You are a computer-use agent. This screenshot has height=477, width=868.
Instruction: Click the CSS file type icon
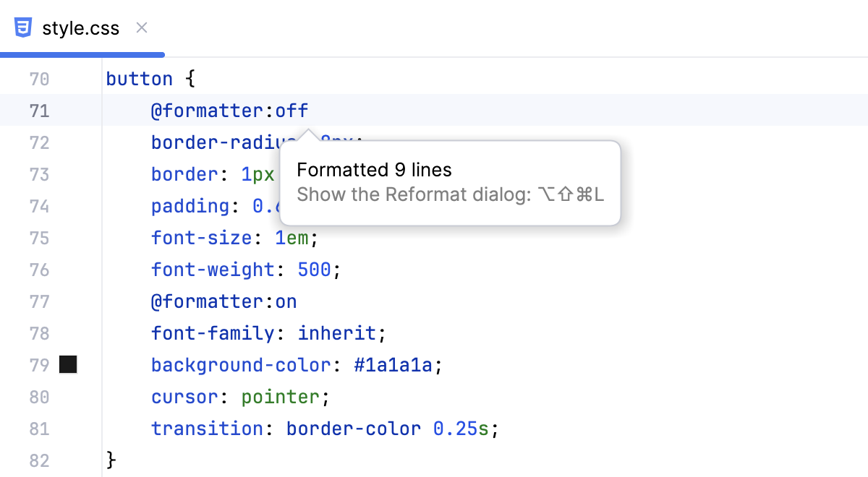click(23, 28)
